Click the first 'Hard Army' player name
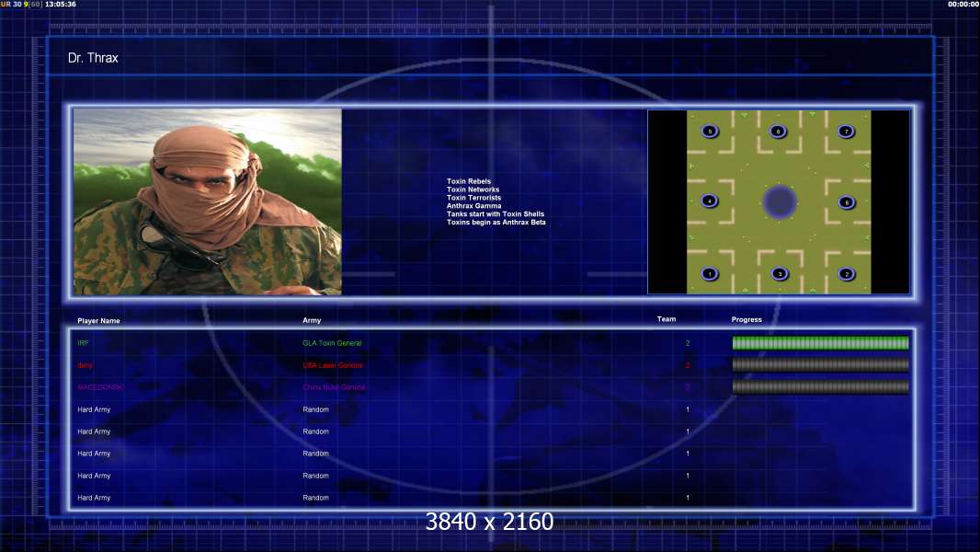980x552 pixels. point(94,409)
